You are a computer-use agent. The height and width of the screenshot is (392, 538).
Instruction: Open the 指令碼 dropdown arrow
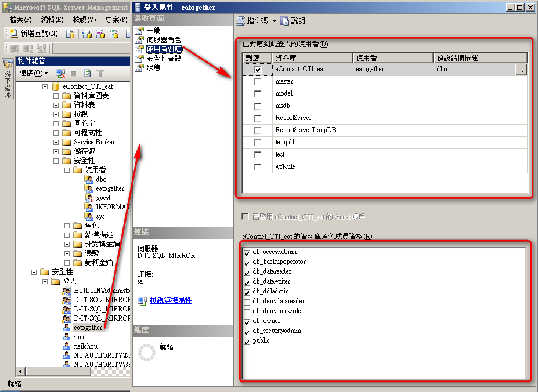(274, 21)
